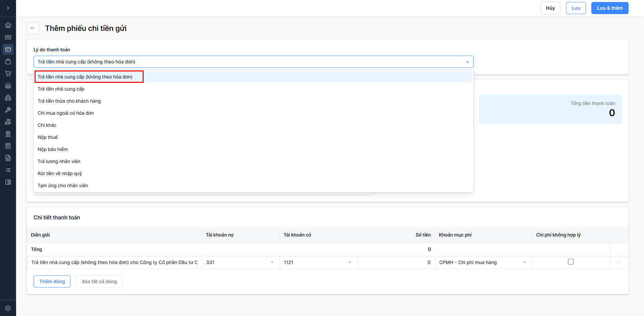Click the warehouse icon in sidebar
Image resolution: width=644 pixels, height=316 pixels.
click(x=8, y=86)
